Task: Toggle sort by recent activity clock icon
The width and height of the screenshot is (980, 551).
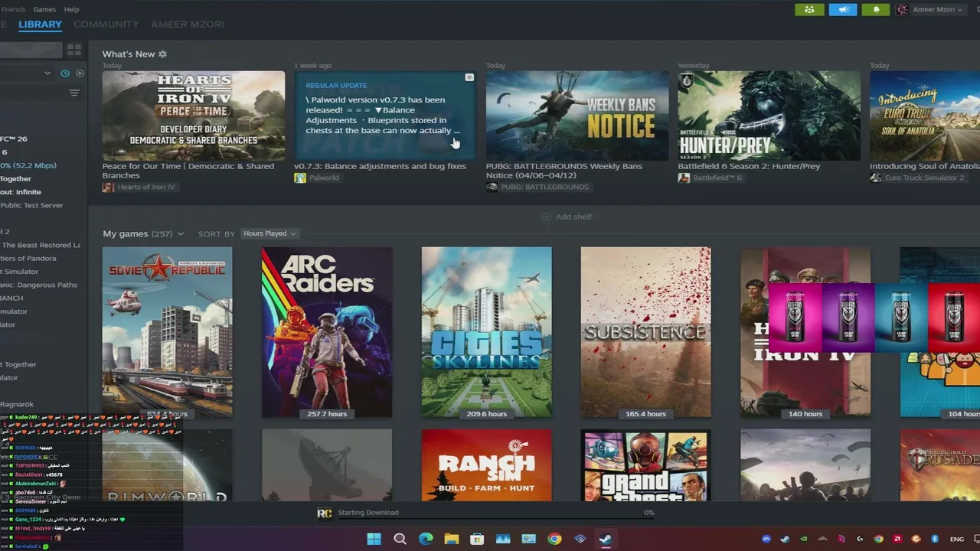Action: pos(65,73)
